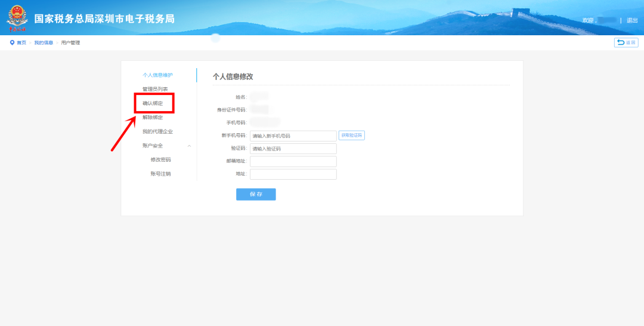Viewport: 644px width, 326px height.
Task: Focus the 验证码 input field
Action: [293, 149]
